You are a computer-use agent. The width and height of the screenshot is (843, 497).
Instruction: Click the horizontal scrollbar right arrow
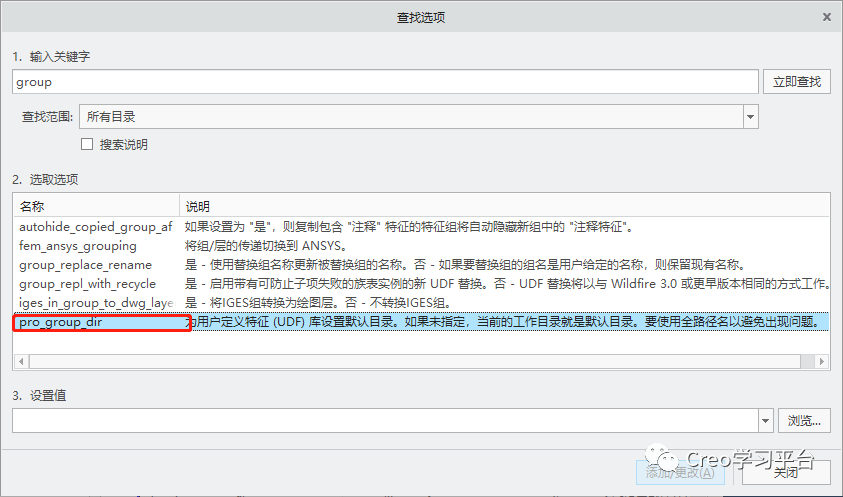(x=821, y=361)
